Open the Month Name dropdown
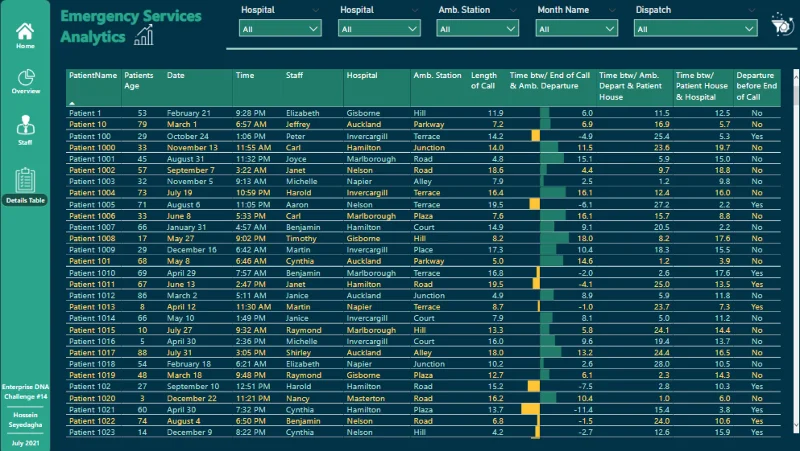 [x=577, y=29]
